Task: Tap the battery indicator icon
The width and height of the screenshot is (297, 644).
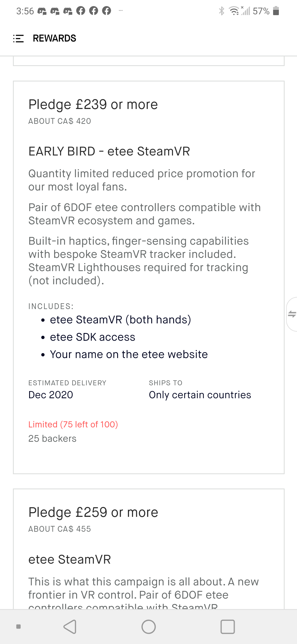Action: pos(276,11)
